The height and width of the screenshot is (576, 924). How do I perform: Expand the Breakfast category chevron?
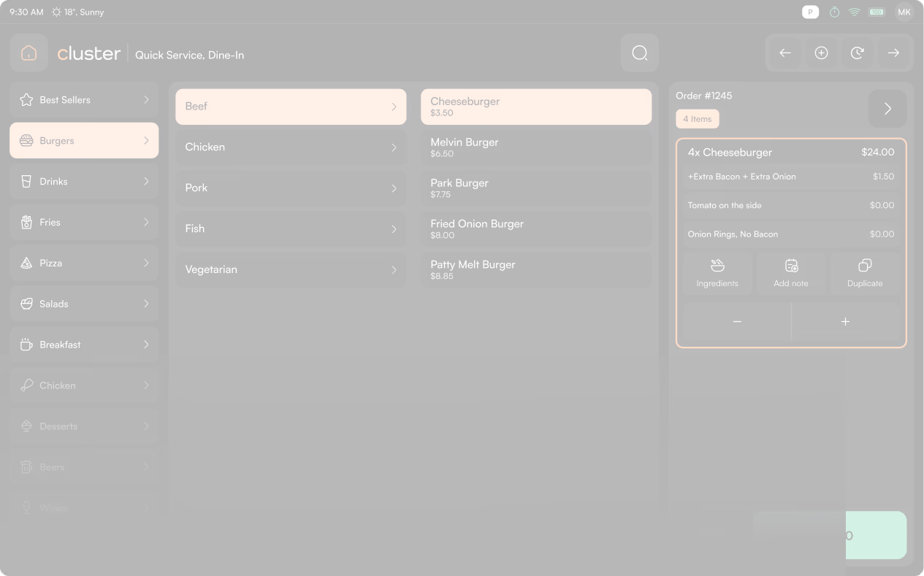click(x=146, y=345)
